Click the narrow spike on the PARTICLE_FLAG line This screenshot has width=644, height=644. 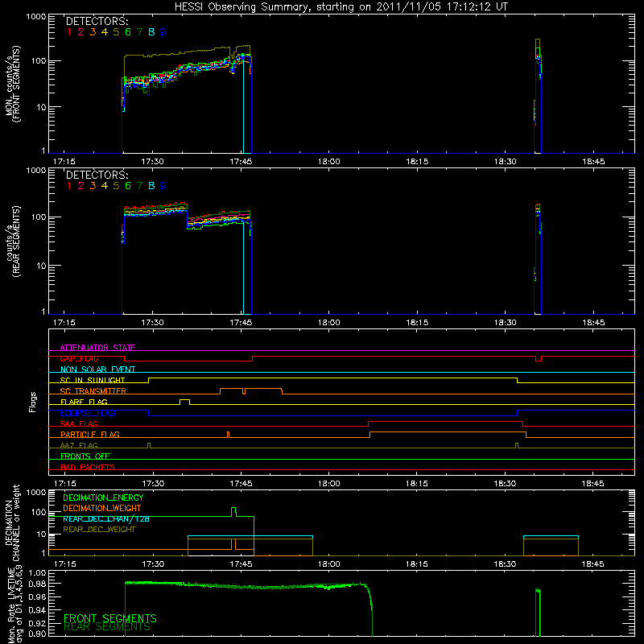point(229,435)
